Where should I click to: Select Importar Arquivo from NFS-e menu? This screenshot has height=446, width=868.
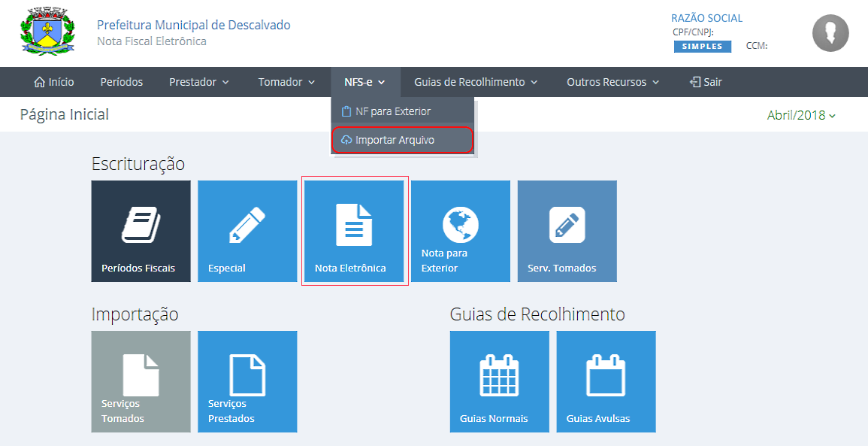point(395,140)
